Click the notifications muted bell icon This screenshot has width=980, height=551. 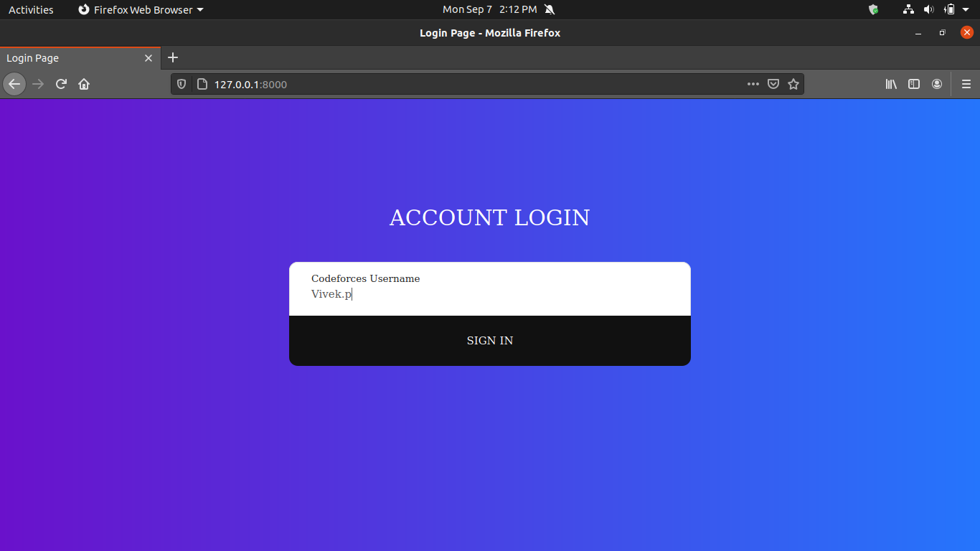click(x=550, y=9)
